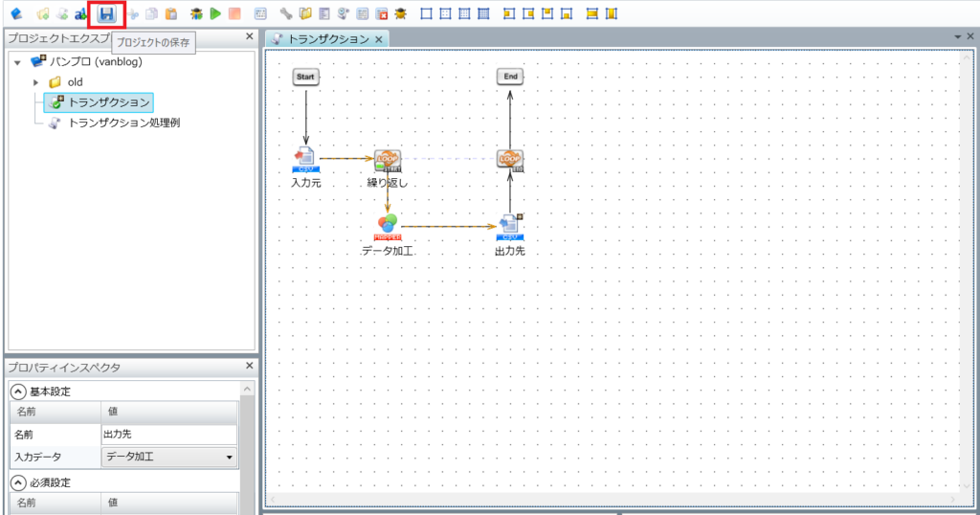Close the プロパティインスペクタ panel
Viewport: 980px width, 515px height.
tap(249, 367)
